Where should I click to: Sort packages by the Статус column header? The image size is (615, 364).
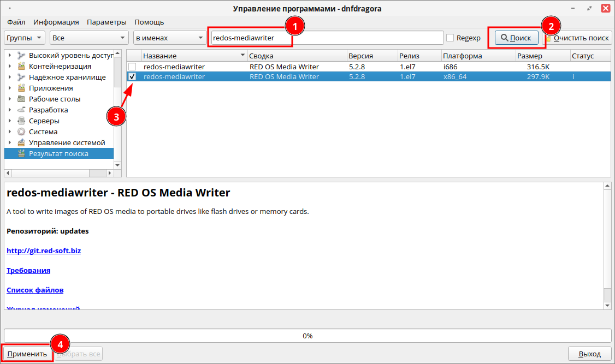(590, 56)
